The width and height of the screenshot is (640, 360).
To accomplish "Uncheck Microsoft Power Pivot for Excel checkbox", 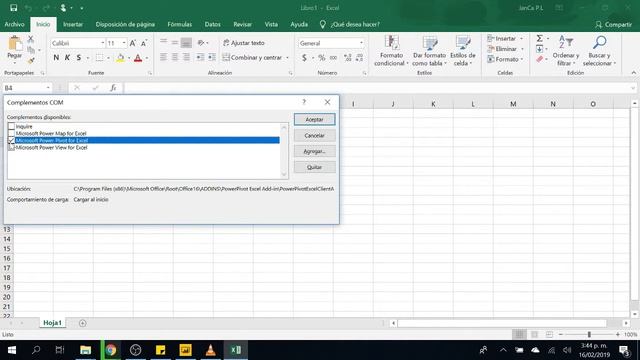I will pos(11,140).
